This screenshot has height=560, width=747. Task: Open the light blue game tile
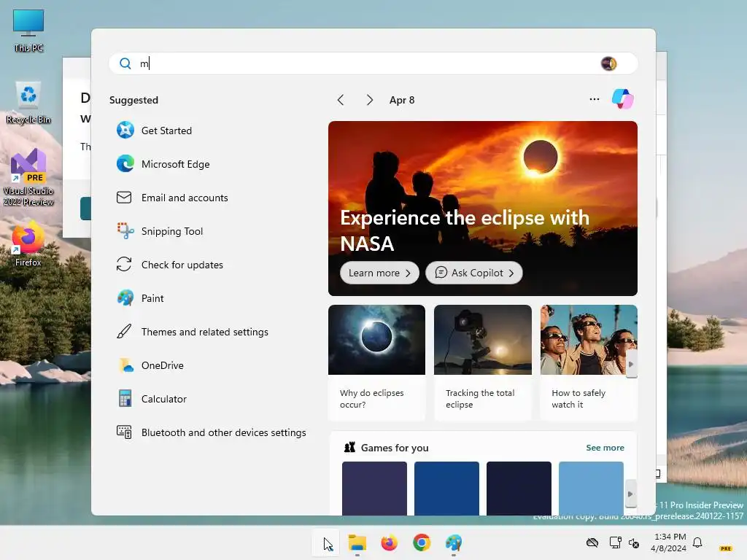point(591,488)
